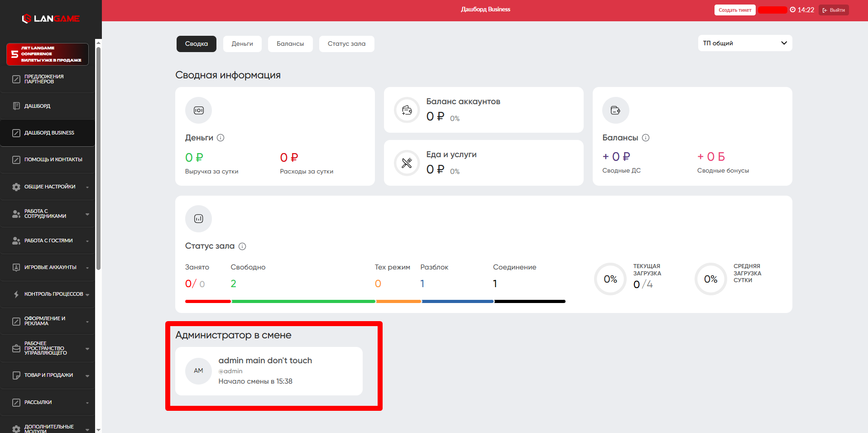
Task: Open the ТП общий dropdown
Action: point(744,43)
